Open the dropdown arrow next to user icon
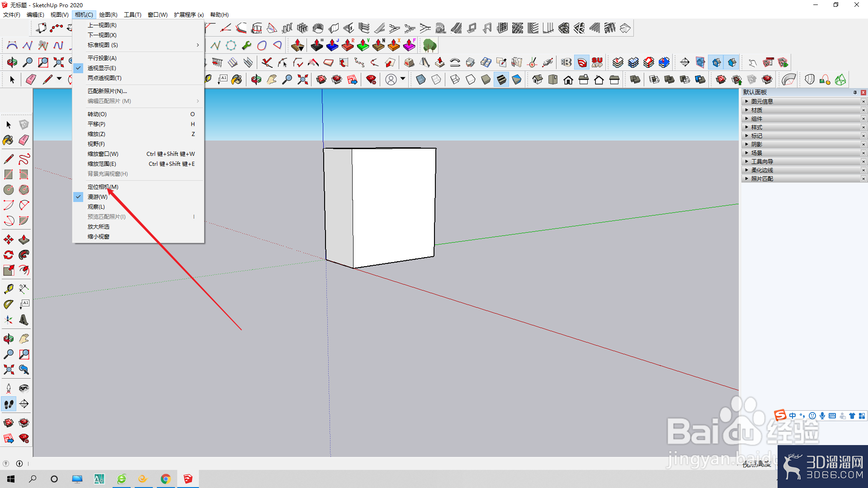 pyautogui.click(x=403, y=79)
